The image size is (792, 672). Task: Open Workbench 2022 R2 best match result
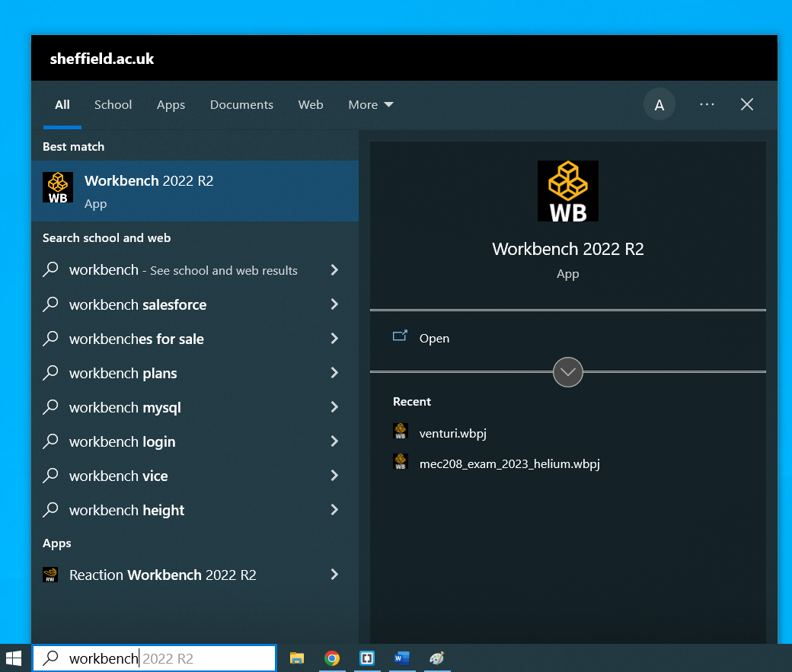(195, 191)
